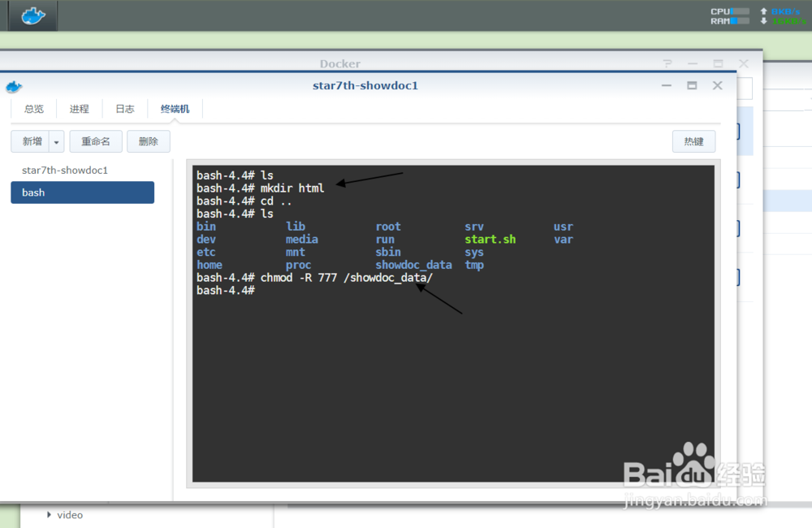Click the 'home' directory name in terminal
Screen dimensions: 812x528
tap(209, 265)
